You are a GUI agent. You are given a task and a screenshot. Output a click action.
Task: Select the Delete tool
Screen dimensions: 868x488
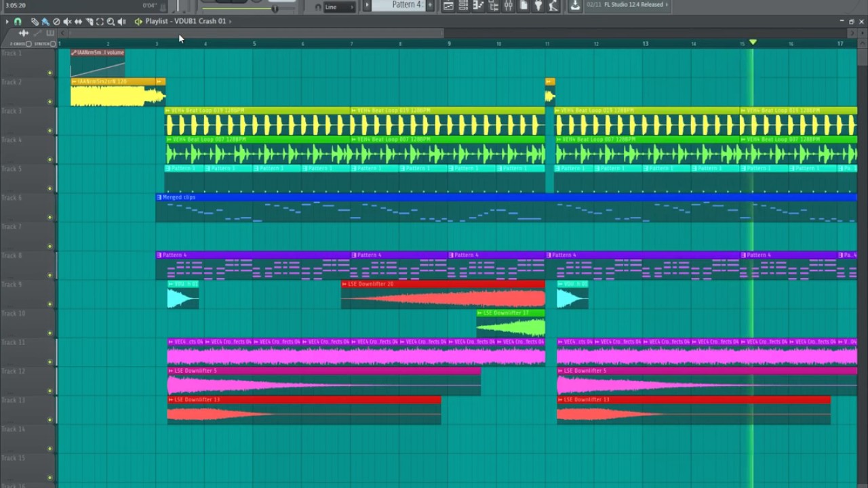click(56, 22)
